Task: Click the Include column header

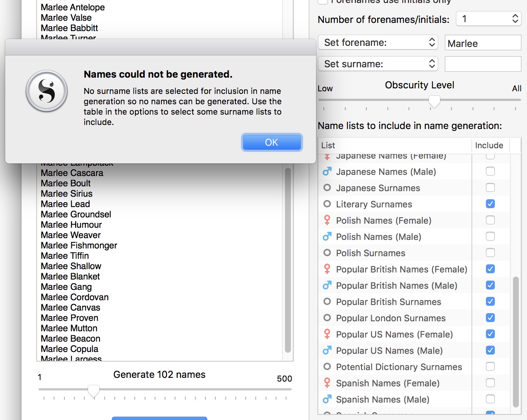Action: point(489,145)
